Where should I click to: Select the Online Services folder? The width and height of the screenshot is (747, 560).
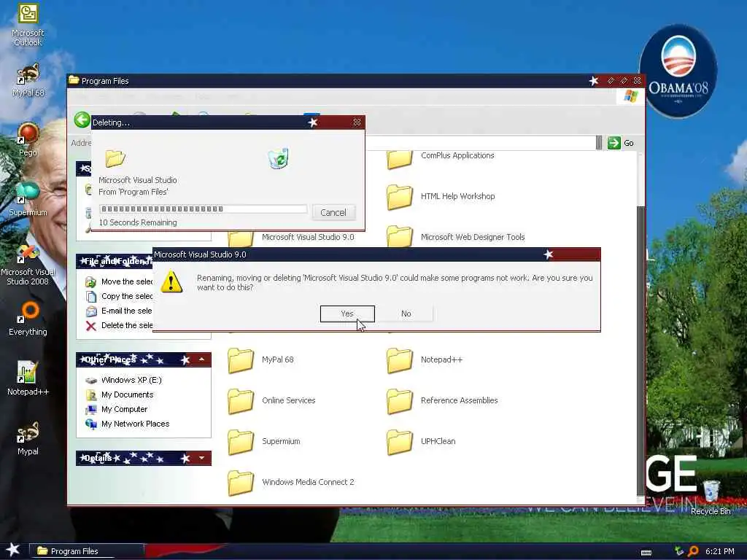pyautogui.click(x=271, y=400)
